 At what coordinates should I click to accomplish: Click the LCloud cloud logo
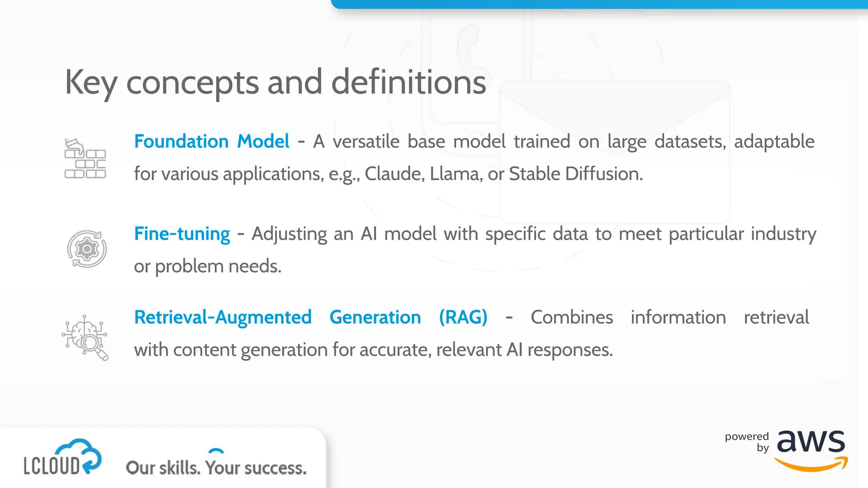tap(63, 457)
